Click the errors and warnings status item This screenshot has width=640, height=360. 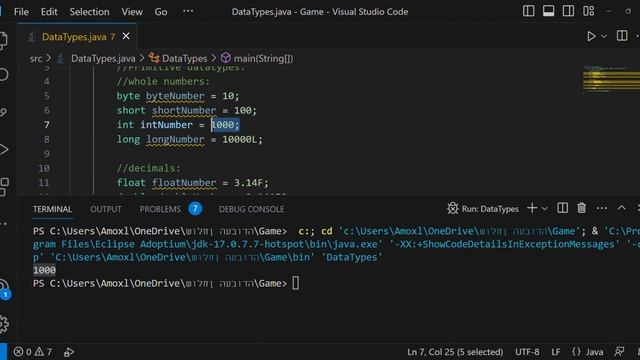pyautogui.click(x=33, y=351)
